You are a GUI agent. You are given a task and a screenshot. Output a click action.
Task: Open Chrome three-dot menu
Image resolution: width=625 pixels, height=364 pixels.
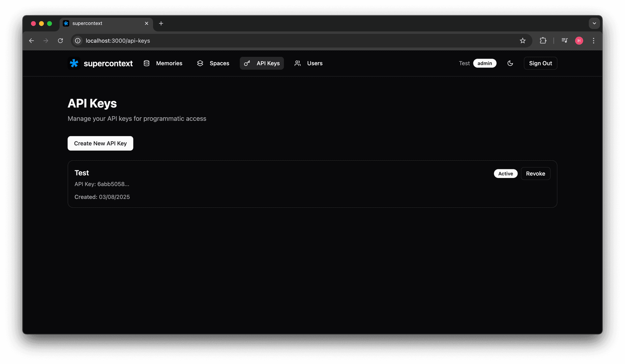593,41
